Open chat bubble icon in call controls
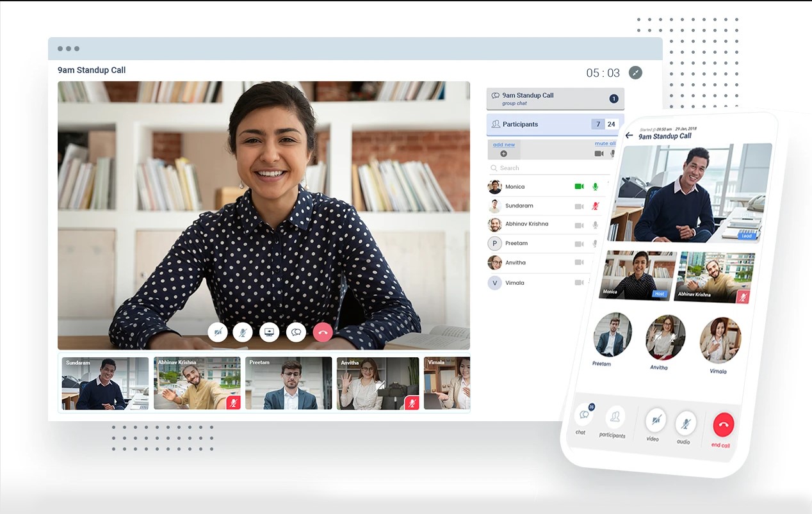This screenshot has height=514, width=812. 296,332
